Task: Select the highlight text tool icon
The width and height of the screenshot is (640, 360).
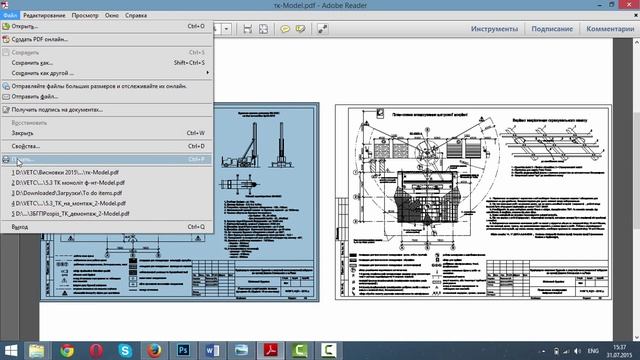Action: click(x=300, y=29)
